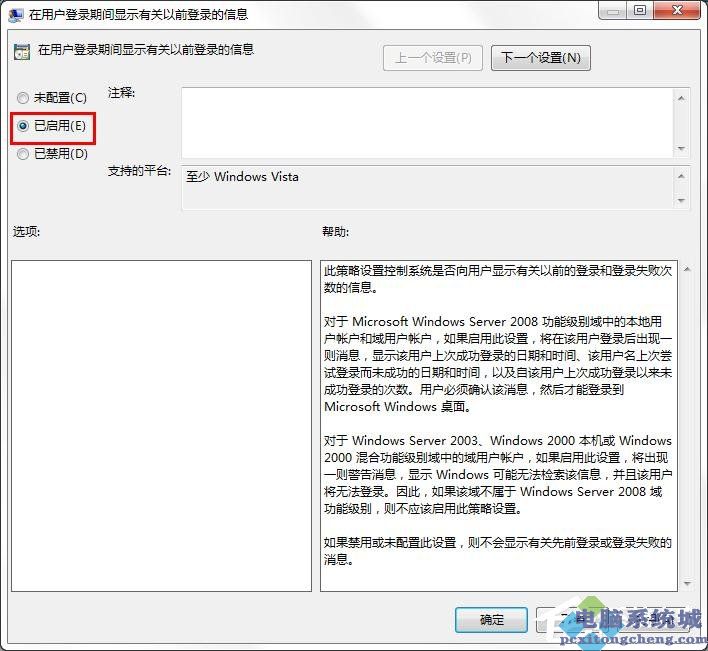The image size is (708, 651).
Task: Click inside the 注释 comment text box
Action: pyautogui.click(x=427, y=123)
